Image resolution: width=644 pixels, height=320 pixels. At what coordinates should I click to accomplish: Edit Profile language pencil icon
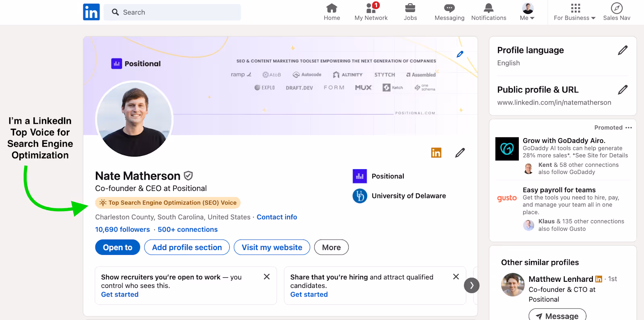(x=623, y=50)
